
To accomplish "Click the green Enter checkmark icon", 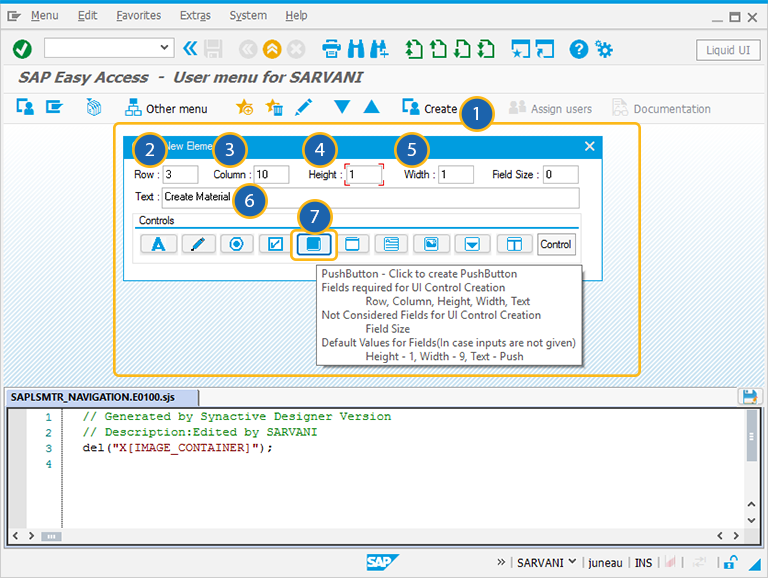I will (22, 49).
